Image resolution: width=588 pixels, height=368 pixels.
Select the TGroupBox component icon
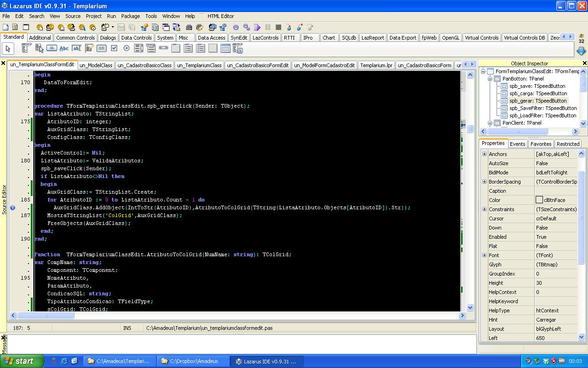tap(176, 48)
